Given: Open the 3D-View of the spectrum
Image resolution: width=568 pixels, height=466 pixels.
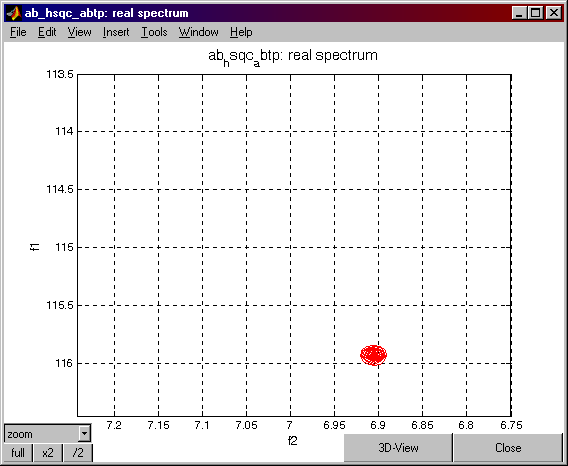Looking at the screenshot, I should pos(398,448).
